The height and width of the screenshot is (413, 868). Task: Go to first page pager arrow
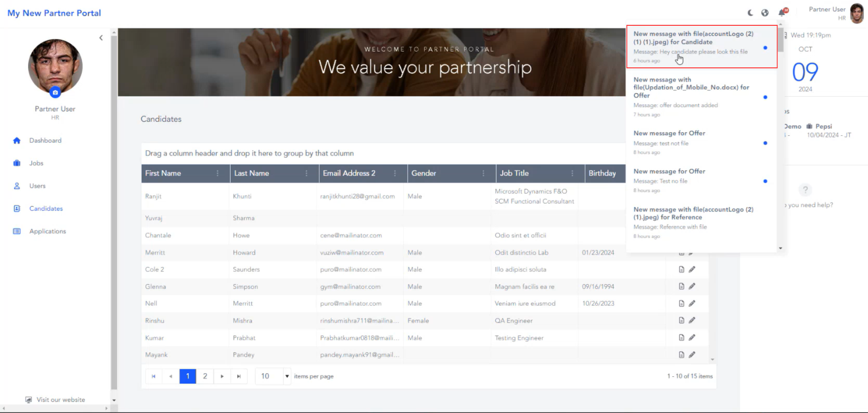coord(154,376)
